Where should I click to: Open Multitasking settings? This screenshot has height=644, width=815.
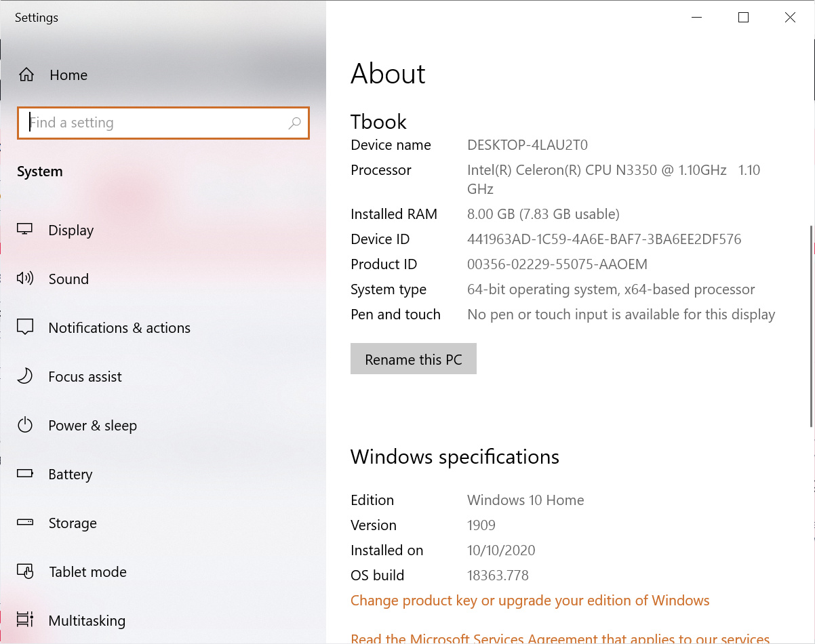(x=163, y=620)
